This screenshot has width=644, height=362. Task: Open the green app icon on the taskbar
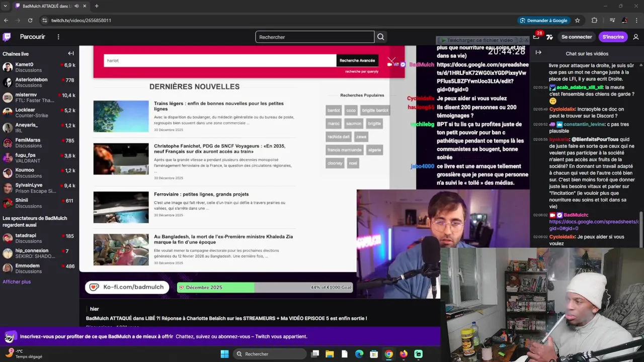point(419,354)
